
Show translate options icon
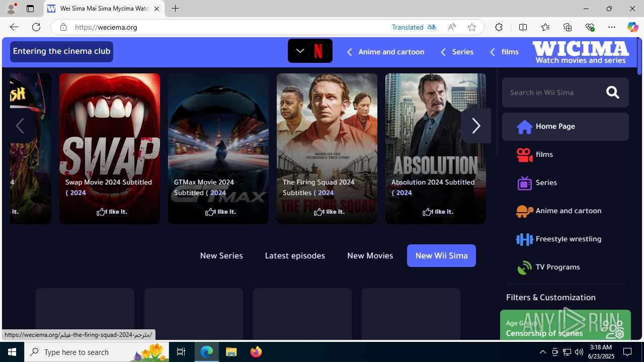[x=432, y=27]
